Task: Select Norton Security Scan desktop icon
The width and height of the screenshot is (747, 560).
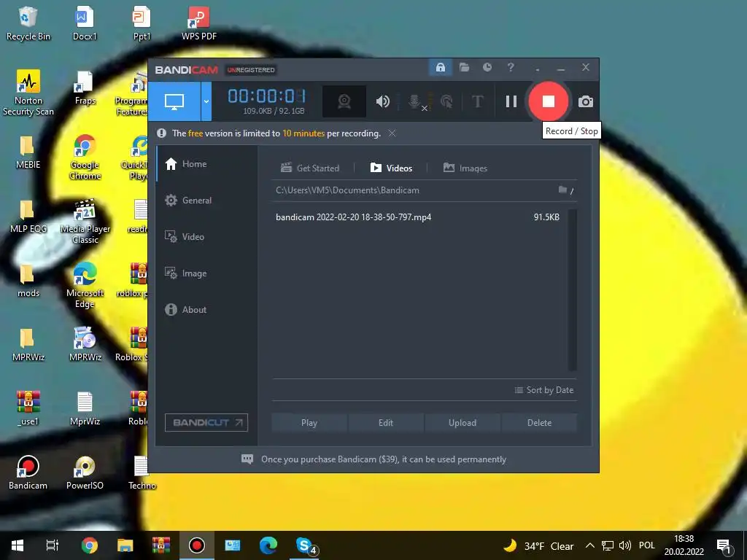Action: 28,93
